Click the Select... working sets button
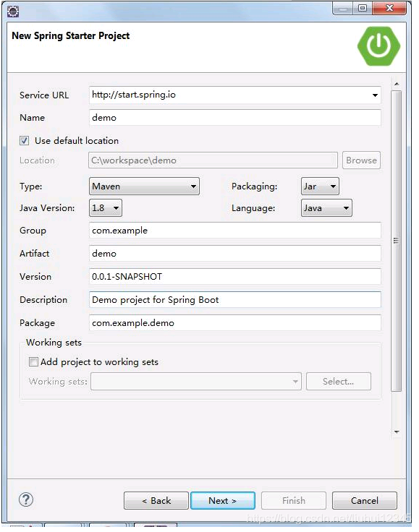Image resolution: width=419 pixels, height=532 pixels. pyautogui.click(x=339, y=382)
